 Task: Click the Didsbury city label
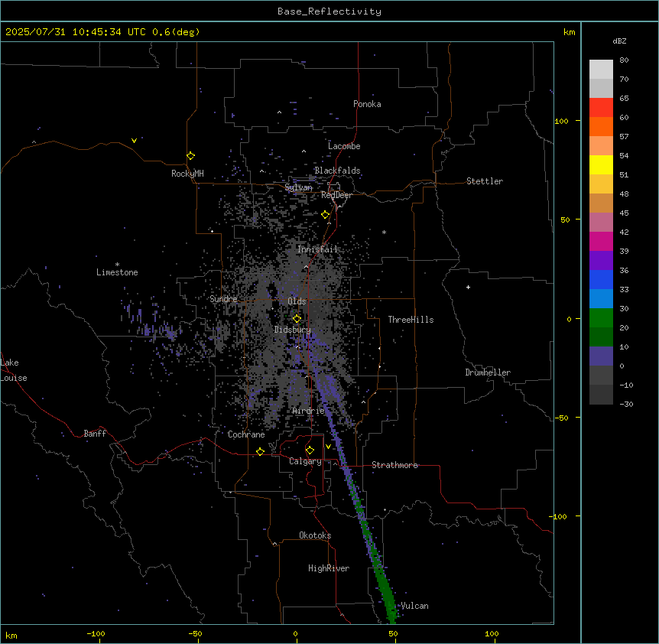pyautogui.click(x=292, y=330)
